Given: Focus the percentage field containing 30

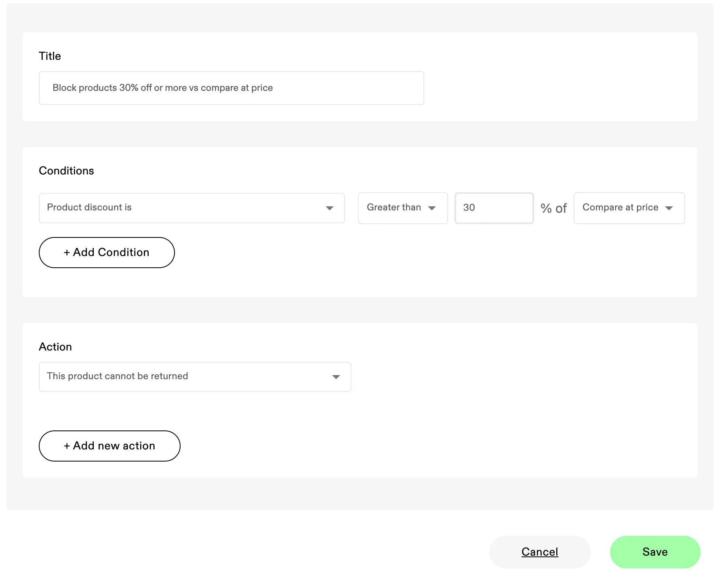Looking at the screenshot, I should pos(494,208).
